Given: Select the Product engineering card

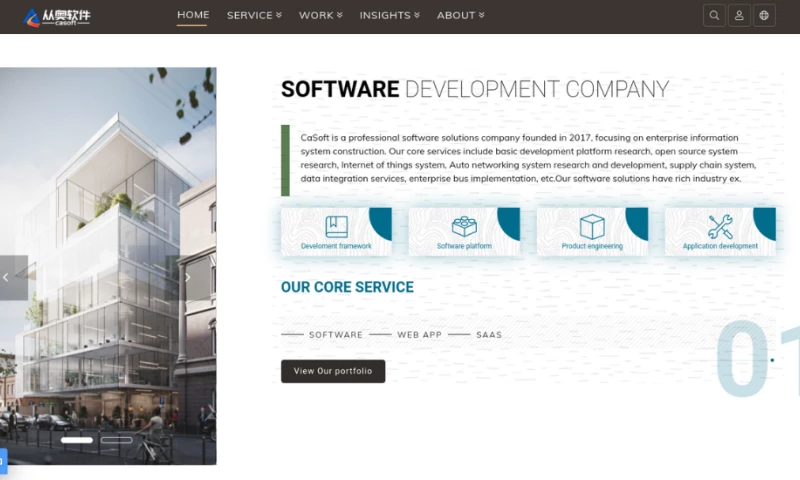Looking at the screenshot, I should click(592, 231).
